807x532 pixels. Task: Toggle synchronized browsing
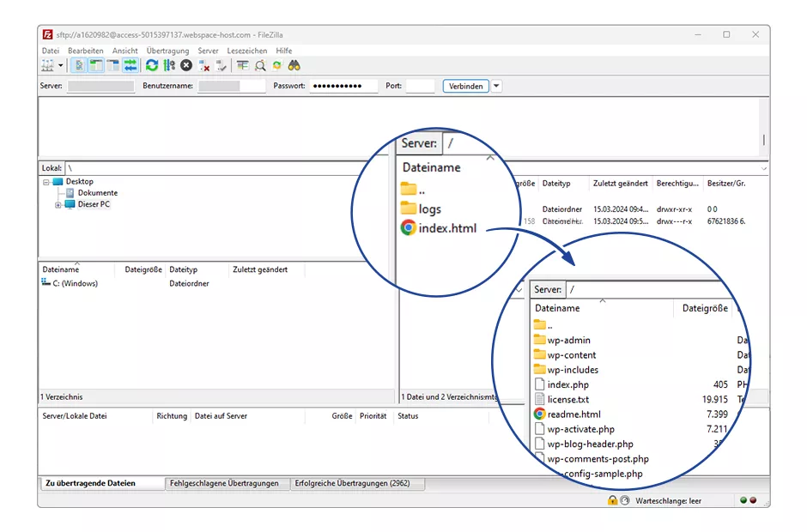point(277,65)
